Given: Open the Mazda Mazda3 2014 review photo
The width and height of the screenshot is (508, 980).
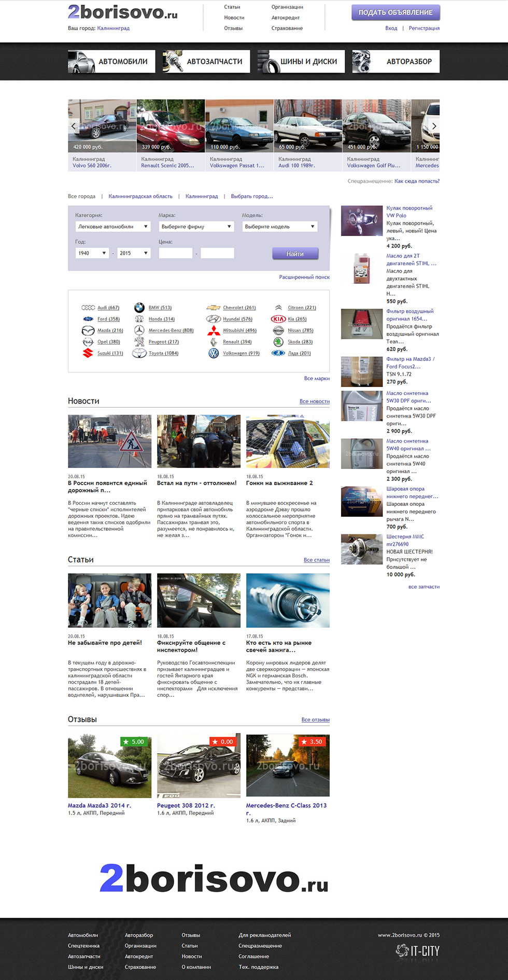Looking at the screenshot, I should click(x=109, y=765).
